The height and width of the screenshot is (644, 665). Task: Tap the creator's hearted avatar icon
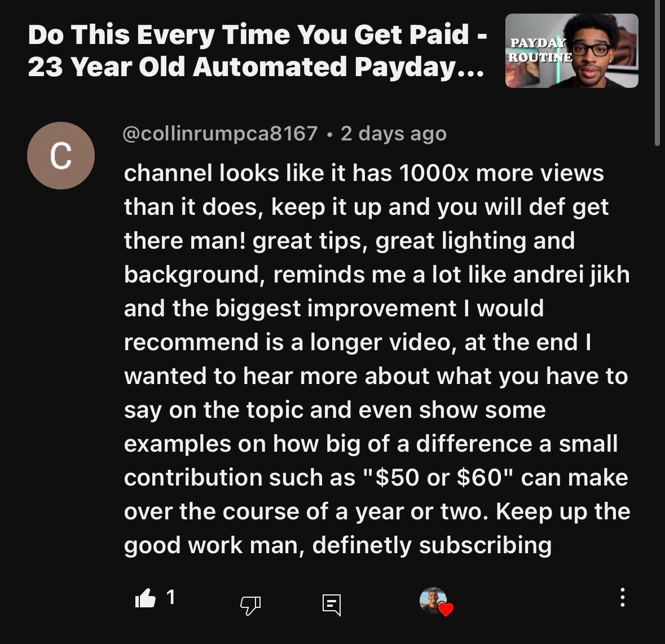tap(433, 600)
